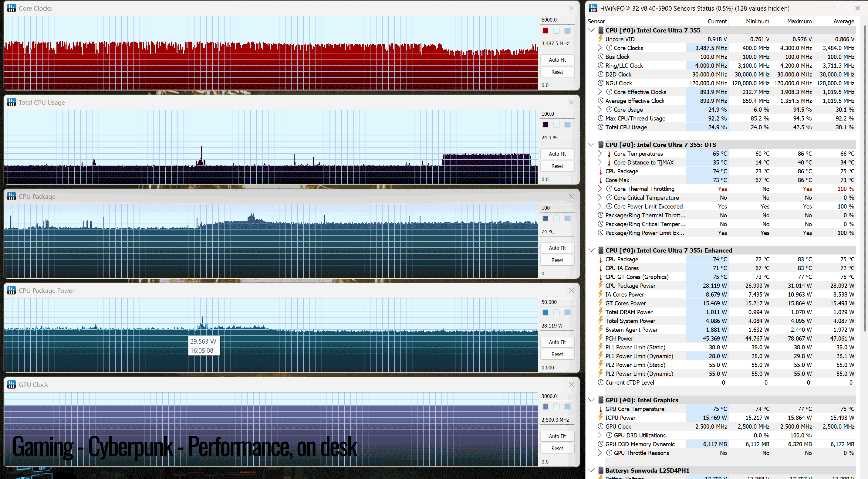
Task: Click the lightning icon beside PL2 Power Limit (Static)
Action: pyautogui.click(x=600, y=365)
